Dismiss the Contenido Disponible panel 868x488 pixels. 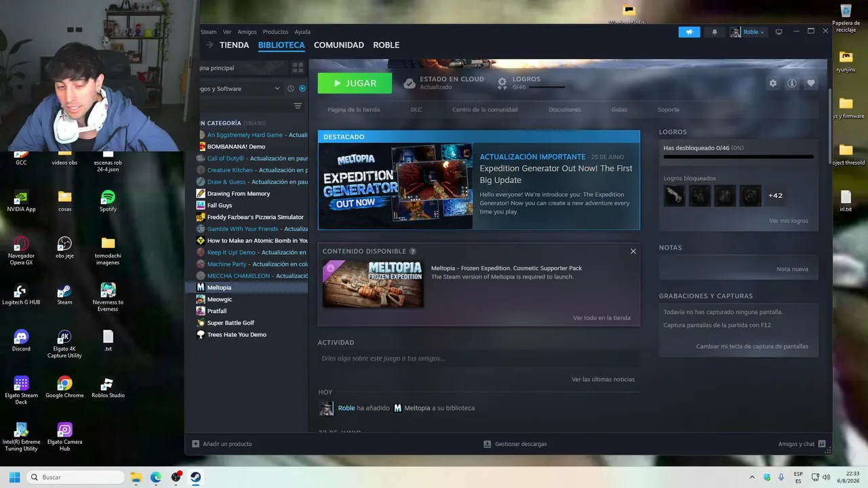click(x=633, y=251)
